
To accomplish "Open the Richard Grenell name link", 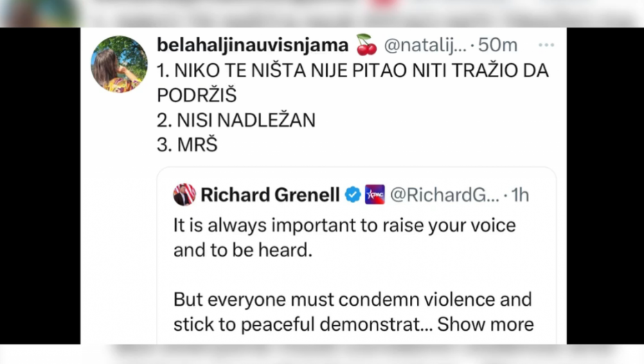I will pyautogui.click(x=270, y=195).
